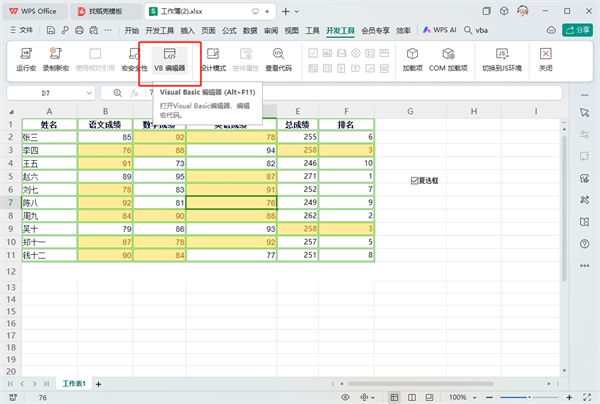Expand the 文件 (File) menu
The height and width of the screenshot is (404, 600).
click(x=22, y=31)
